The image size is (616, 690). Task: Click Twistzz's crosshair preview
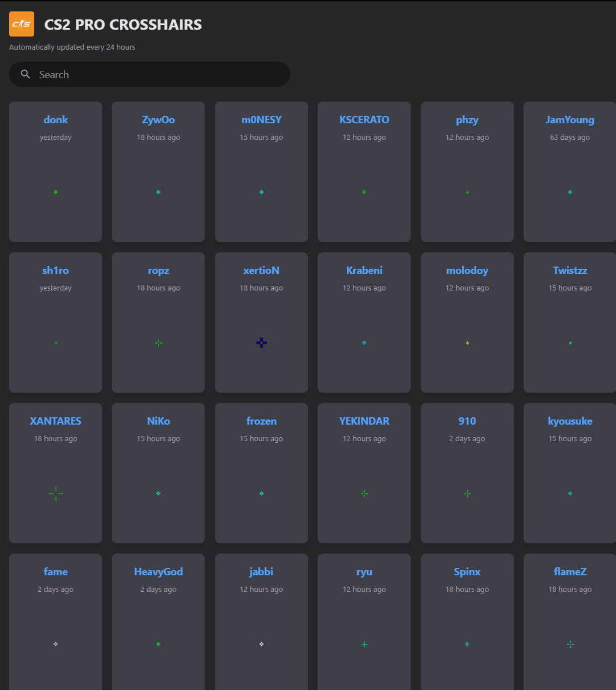570,343
